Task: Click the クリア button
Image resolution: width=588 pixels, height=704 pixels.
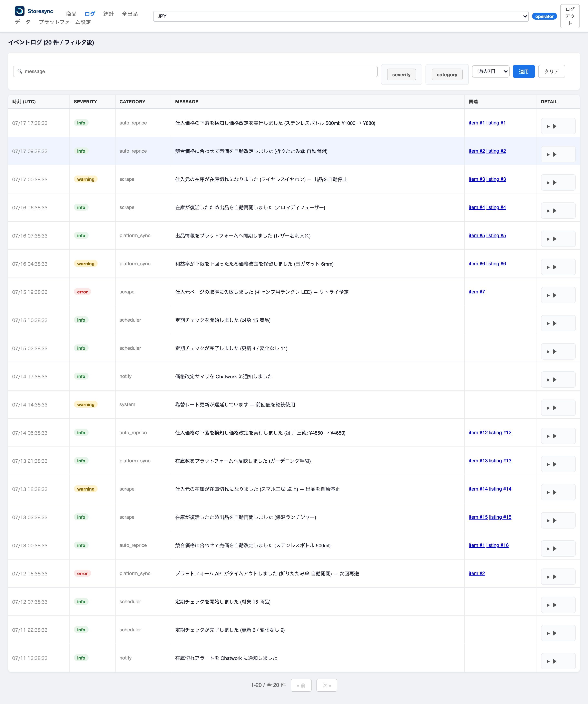Action: tap(551, 71)
